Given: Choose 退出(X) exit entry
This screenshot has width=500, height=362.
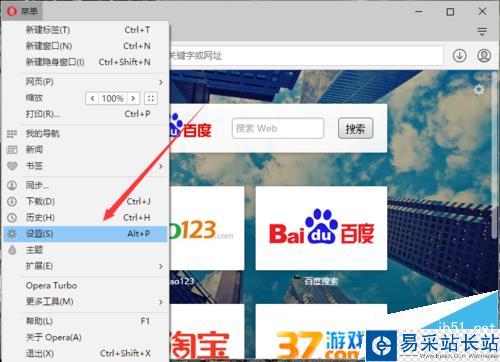Looking at the screenshot, I should pos(85,353).
